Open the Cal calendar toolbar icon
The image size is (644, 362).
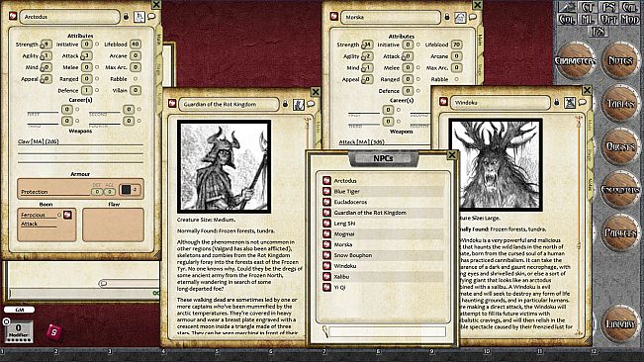630,7
